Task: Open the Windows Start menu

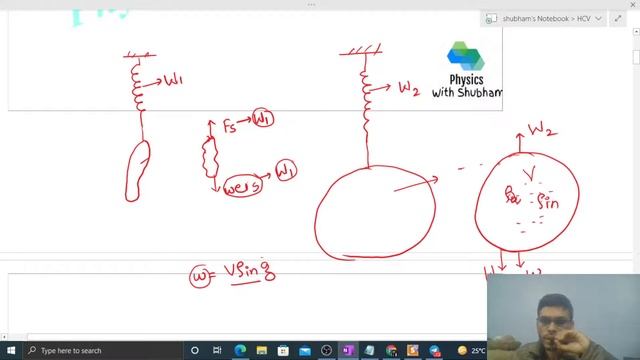Action: pos(11,350)
